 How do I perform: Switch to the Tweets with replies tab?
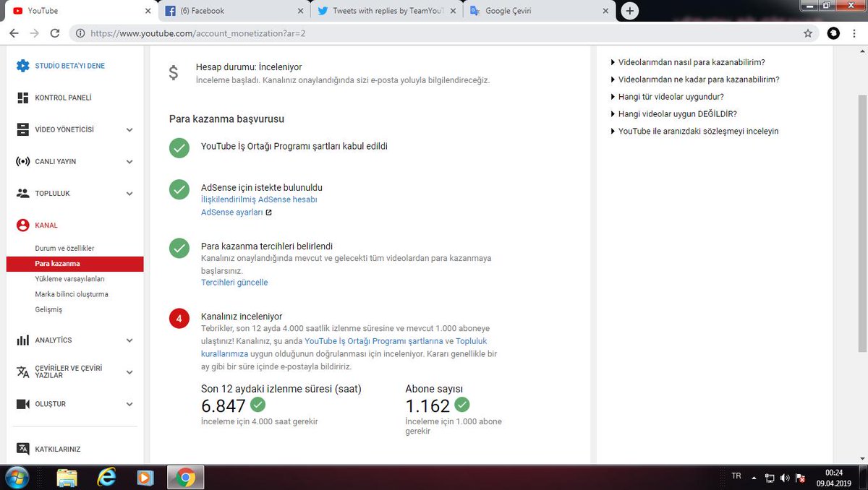[386, 11]
